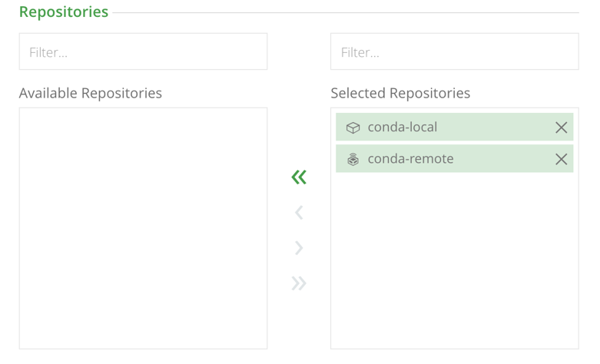
Task: Click the Selected Repositories label
Action: tap(400, 93)
